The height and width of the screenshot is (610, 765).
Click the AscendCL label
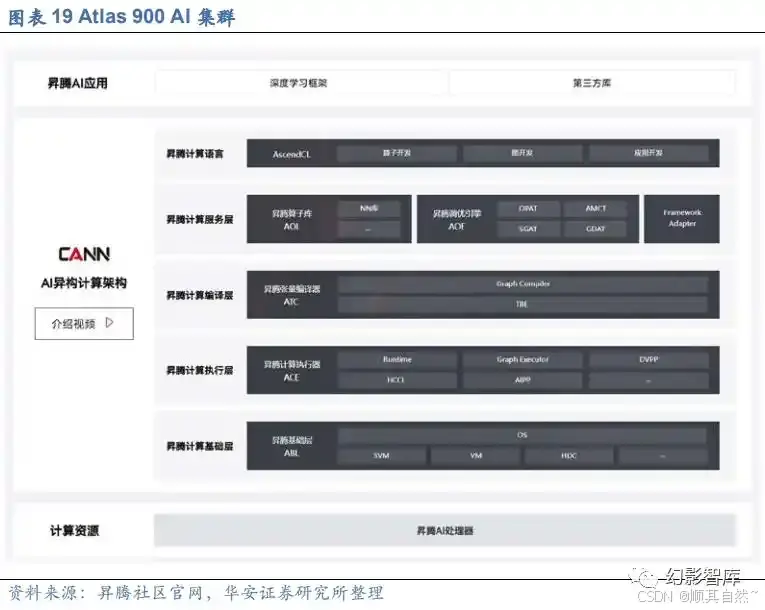(x=291, y=154)
